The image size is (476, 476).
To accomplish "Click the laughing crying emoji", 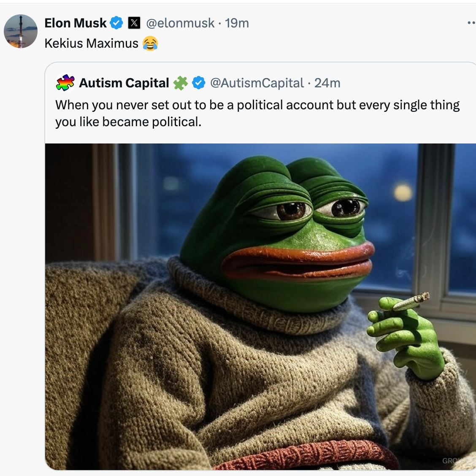I will pos(150,43).
